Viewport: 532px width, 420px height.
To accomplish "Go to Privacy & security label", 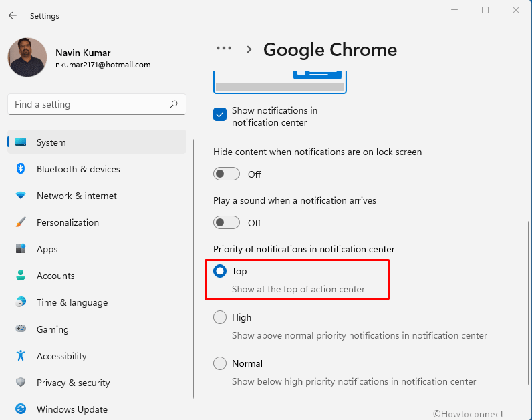I will 74,383.
